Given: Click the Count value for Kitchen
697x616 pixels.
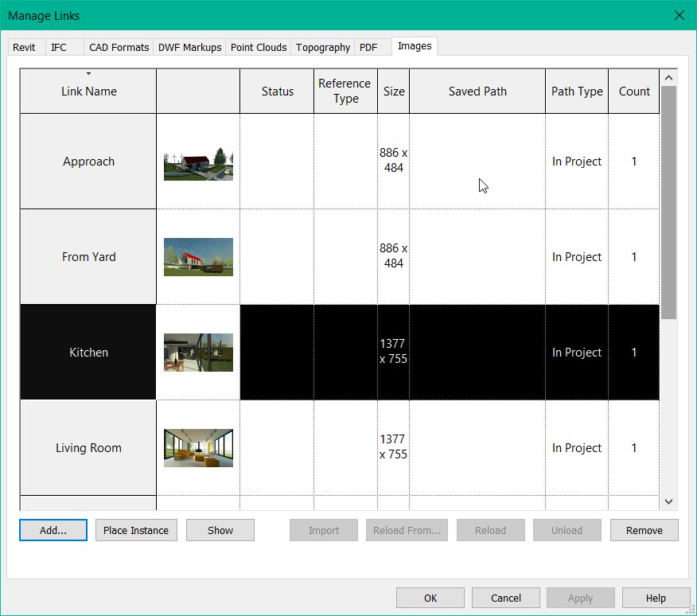Looking at the screenshot, I should [x=634, y=353].
